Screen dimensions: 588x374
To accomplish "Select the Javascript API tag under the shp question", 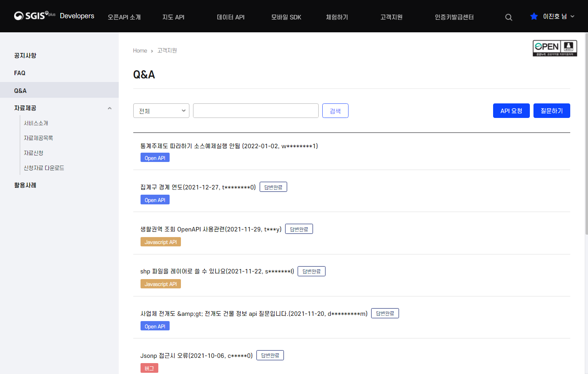I will tap(160, 284).
